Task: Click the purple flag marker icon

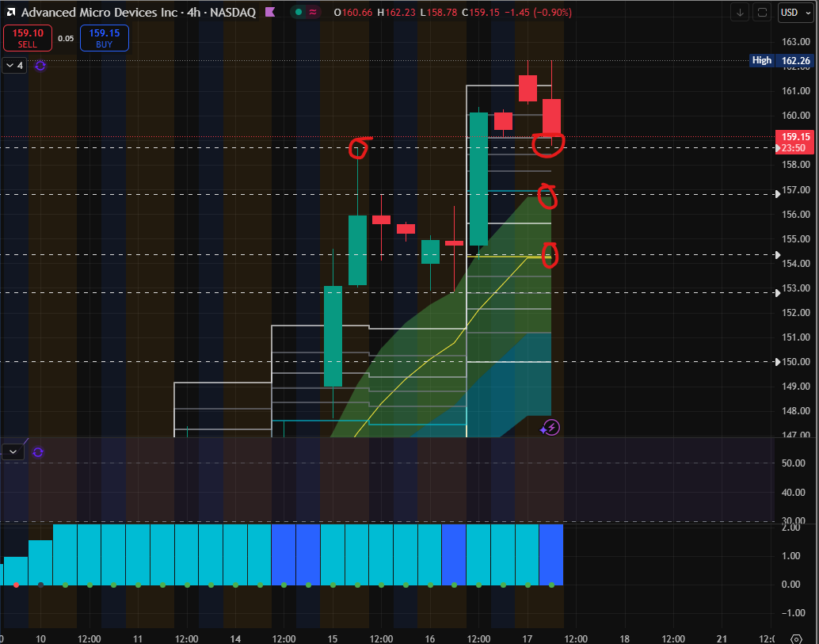Action: coord(270,12)
